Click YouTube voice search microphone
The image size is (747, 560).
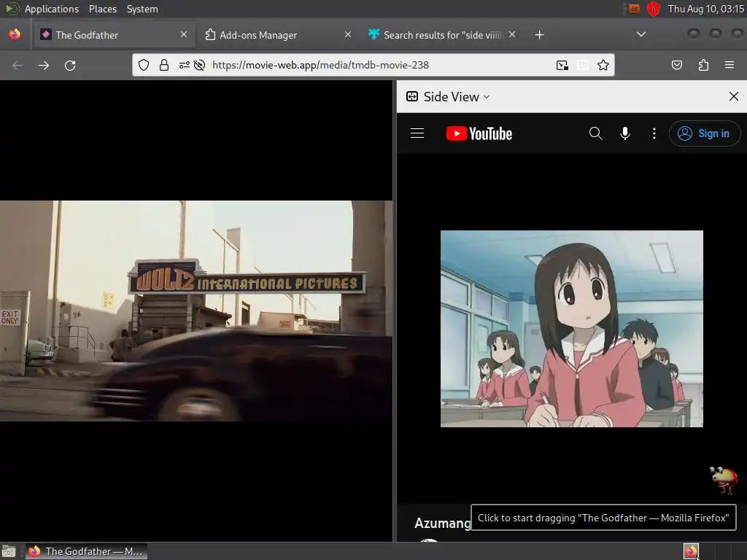click(625, 133)
